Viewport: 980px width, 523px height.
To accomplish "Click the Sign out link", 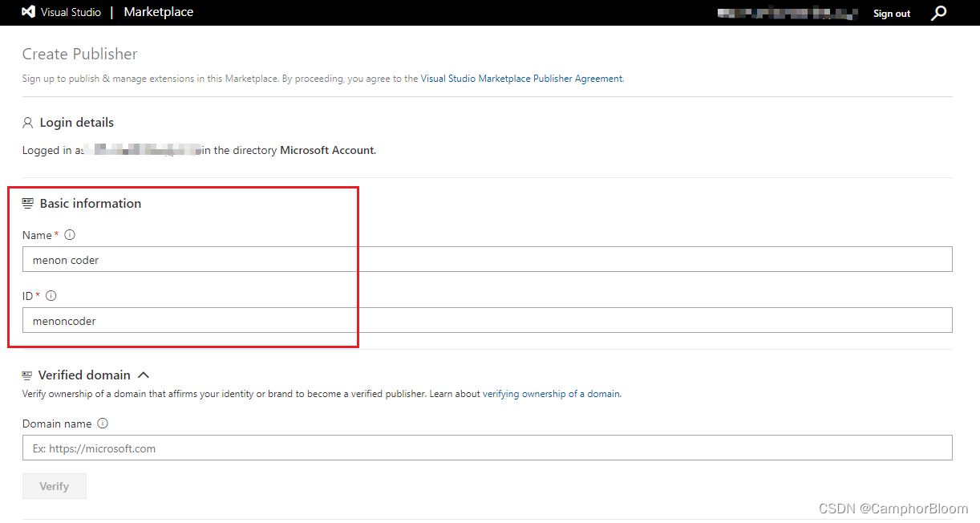I will (892, 14).
